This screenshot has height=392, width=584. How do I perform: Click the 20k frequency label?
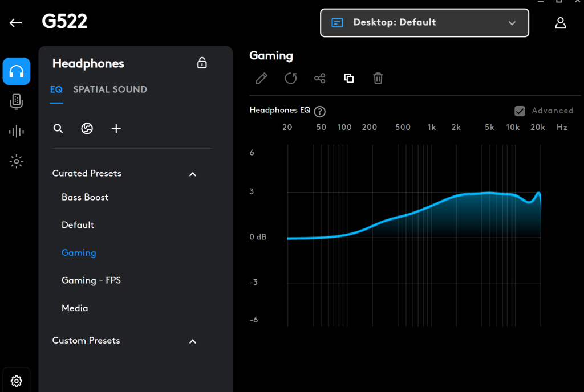pos(538,127)
